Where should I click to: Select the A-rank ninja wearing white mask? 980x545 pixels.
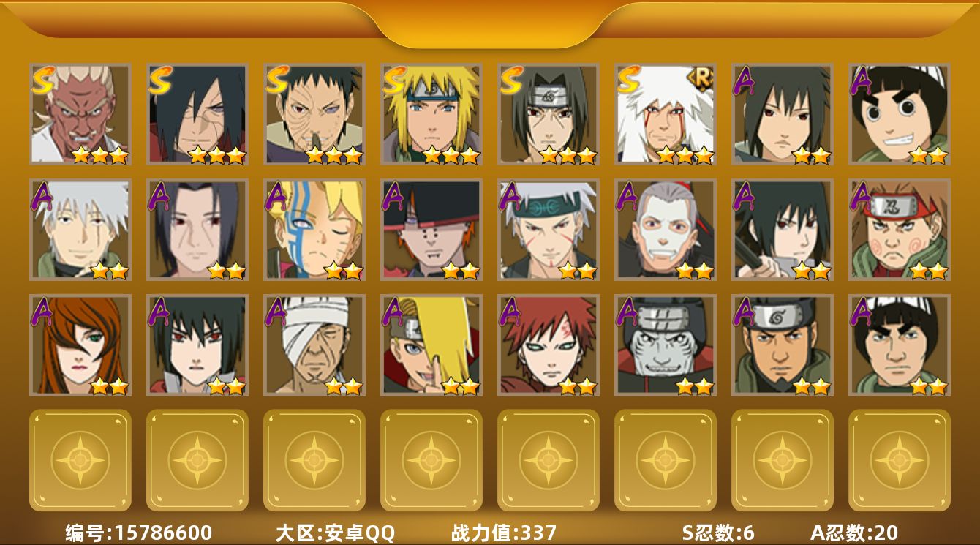(665, 230)
